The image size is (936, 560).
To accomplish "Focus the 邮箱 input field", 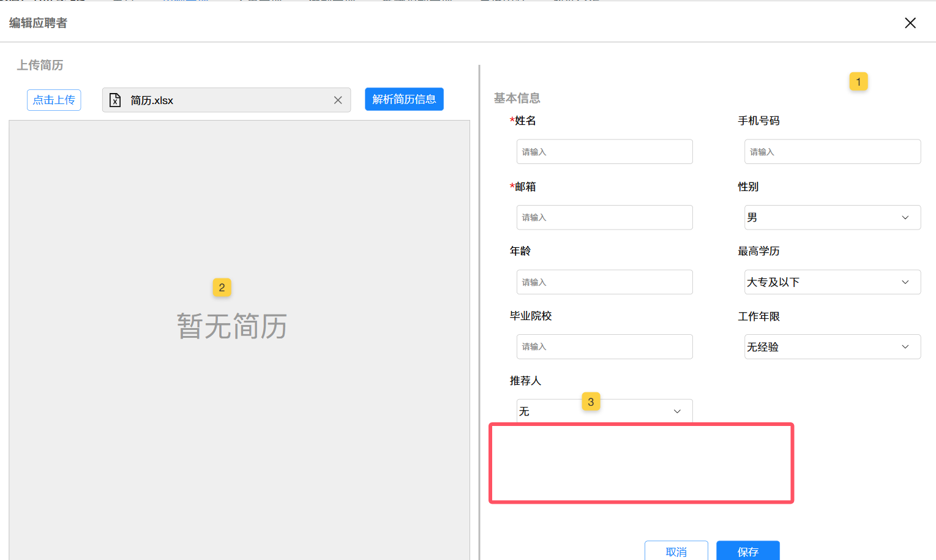I will pos(604,217).
